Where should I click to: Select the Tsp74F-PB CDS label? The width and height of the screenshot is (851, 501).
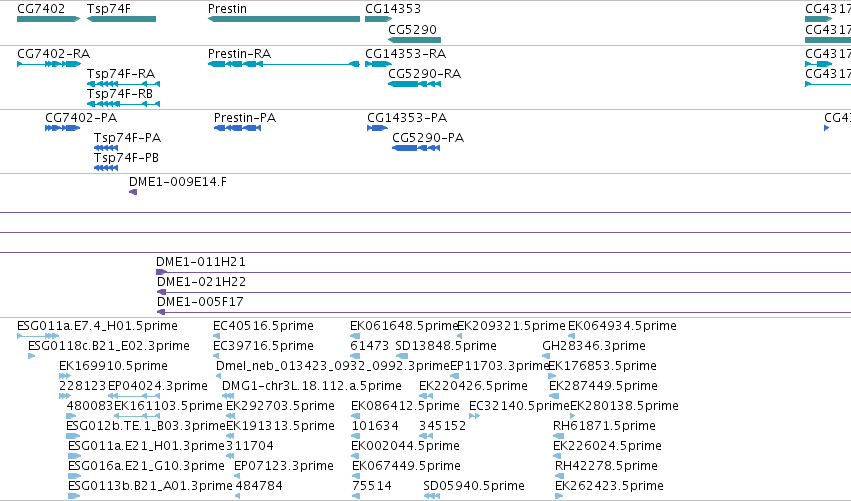tap(126, 158)
